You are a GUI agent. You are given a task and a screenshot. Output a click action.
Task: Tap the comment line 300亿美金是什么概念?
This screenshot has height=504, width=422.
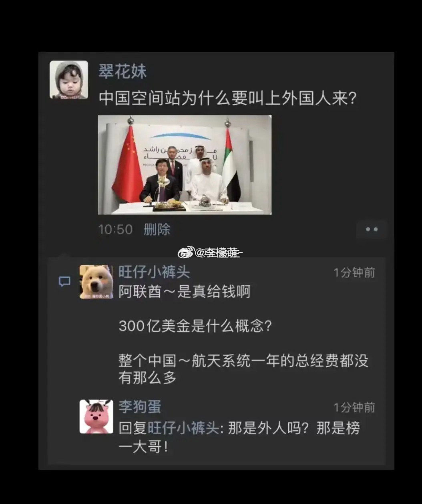point(195,326)
